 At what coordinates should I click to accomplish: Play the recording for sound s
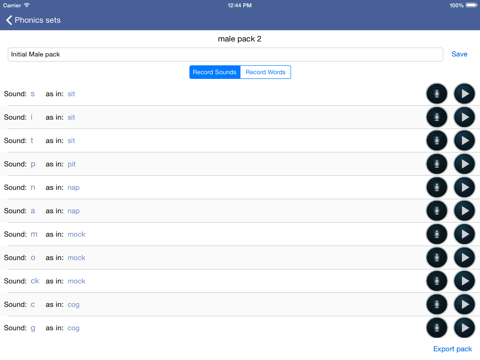pos(464,94)
